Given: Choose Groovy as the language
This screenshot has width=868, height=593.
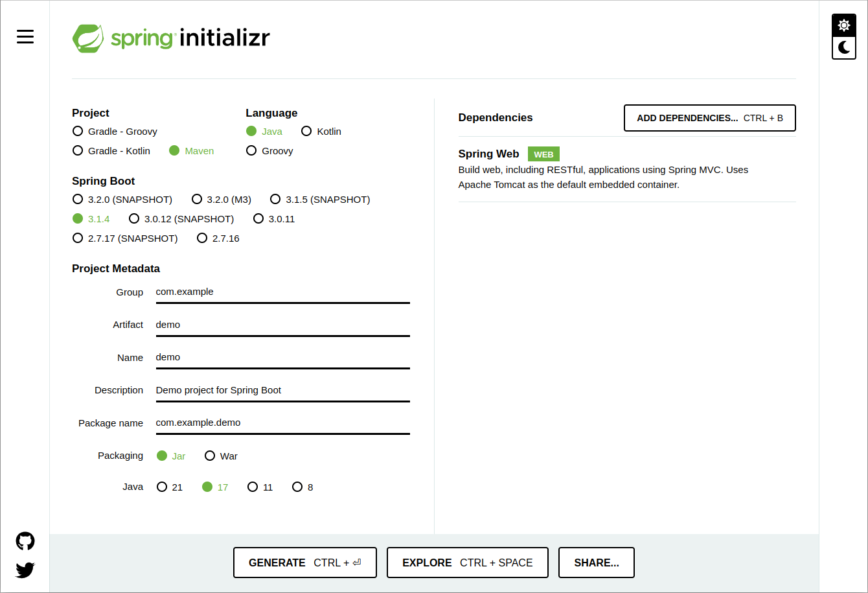Looking at the screenshot, I should click(x=269, y=151).
